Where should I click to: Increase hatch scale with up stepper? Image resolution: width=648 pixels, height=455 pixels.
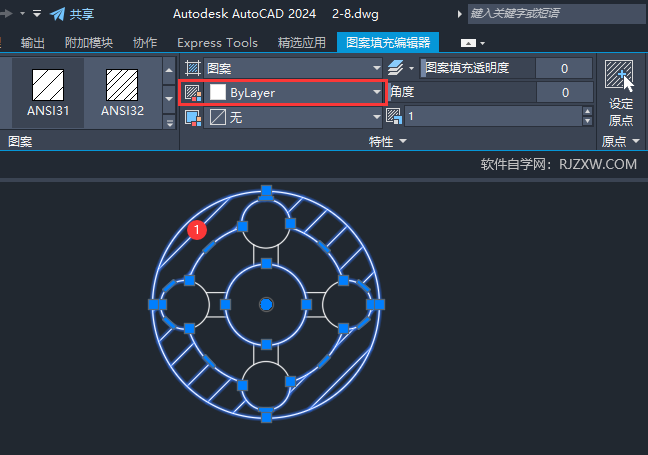pyautogui.click(x=587, y=111)
